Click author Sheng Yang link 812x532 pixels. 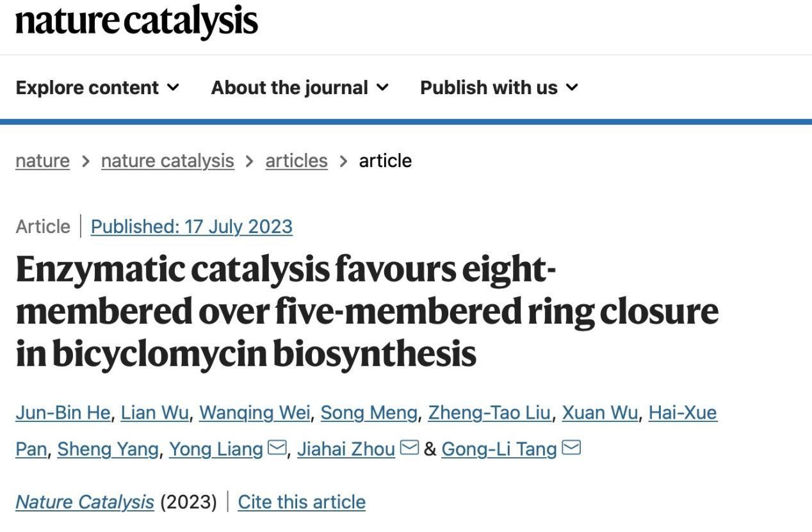(x=108, y=449)
